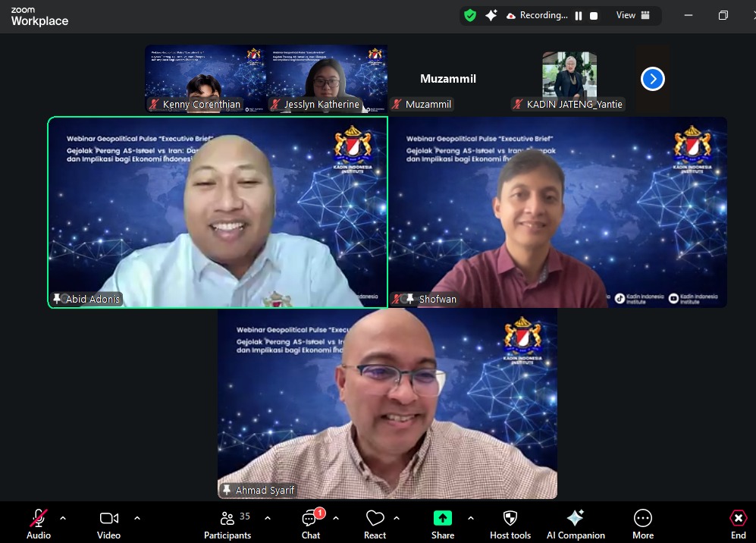Image resolution: width=756 pixels, height=543 pixels.
Task: Expand audio settings arrow beside Audio
Action: (63, 518)
